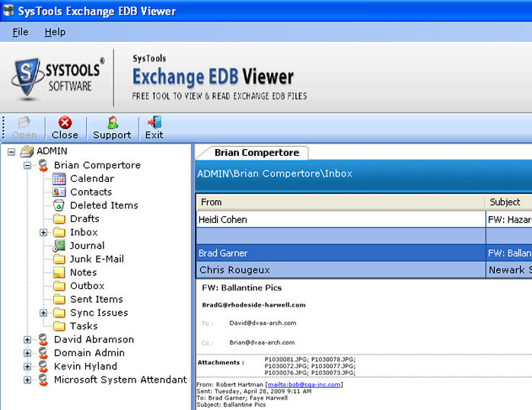The image size is (532, 410).
Task: Select the Brian Compertore tab
Action: 256,153
